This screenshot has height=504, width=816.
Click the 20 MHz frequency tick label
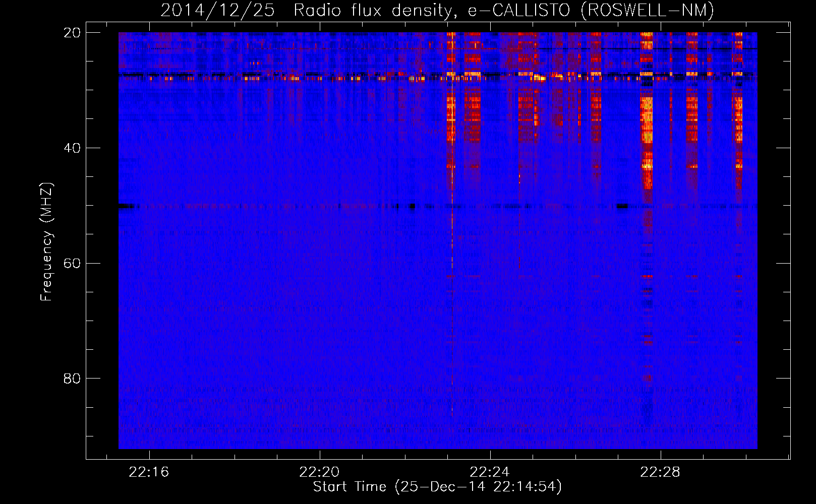point(72,33)
